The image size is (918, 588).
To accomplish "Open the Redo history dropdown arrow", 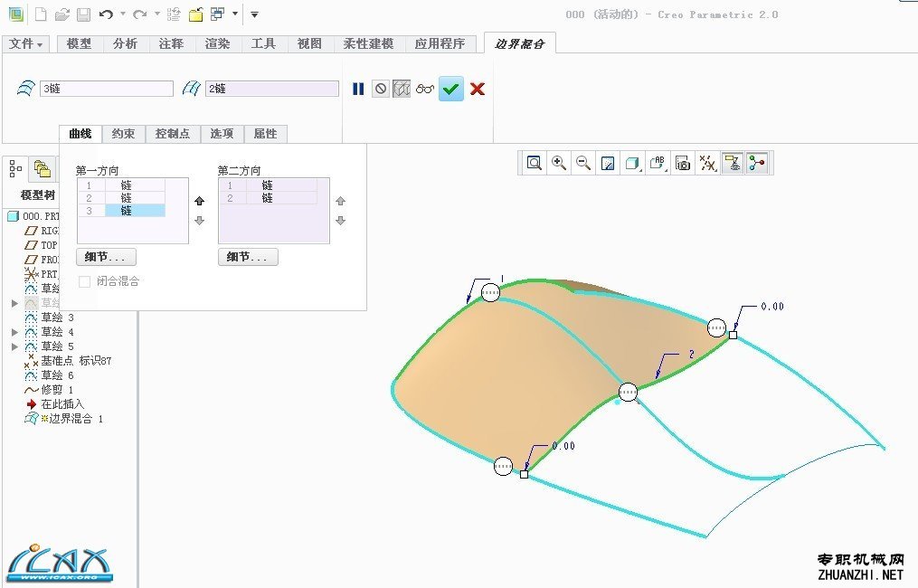I will (x=156, y=14).
